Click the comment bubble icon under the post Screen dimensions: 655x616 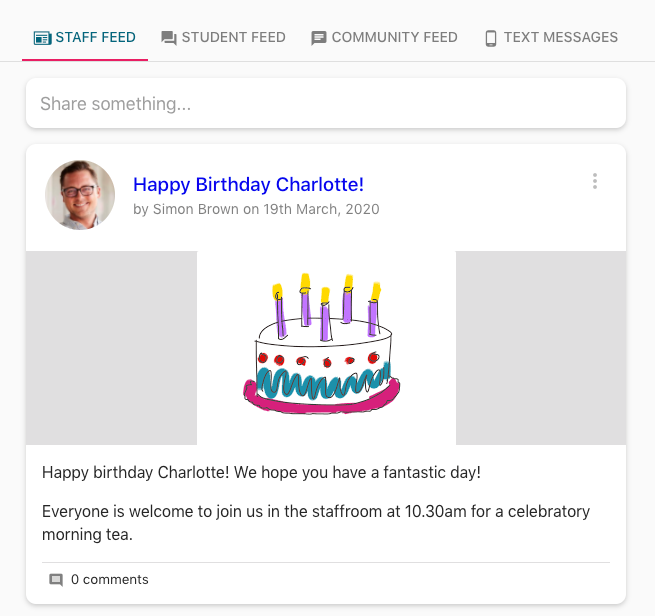coord(56,580)
